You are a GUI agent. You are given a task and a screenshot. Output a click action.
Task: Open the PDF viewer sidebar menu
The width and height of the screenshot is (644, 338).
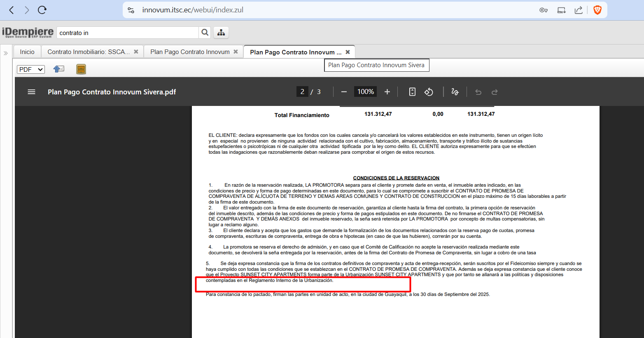coord(31,92)
